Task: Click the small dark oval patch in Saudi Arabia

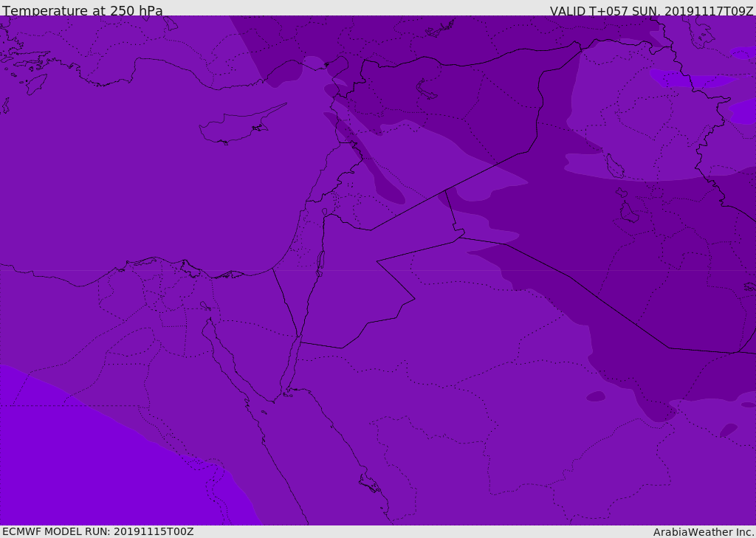Action: [x=596, y=396]
